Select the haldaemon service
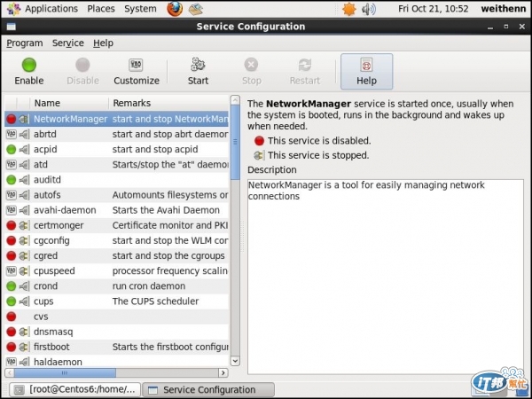Viewport: 532px width, 399px height. [x=117, y=362]
